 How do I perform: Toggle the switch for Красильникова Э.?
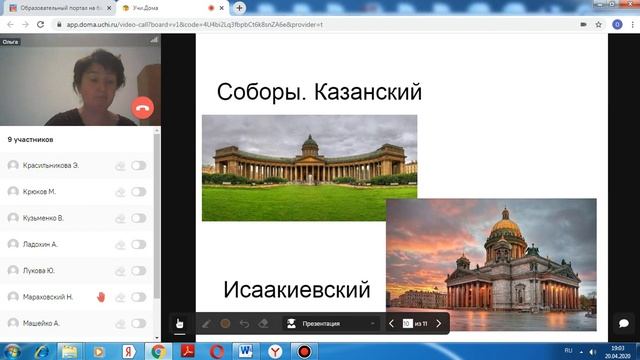pyautogui.click(x=139, y=166)
